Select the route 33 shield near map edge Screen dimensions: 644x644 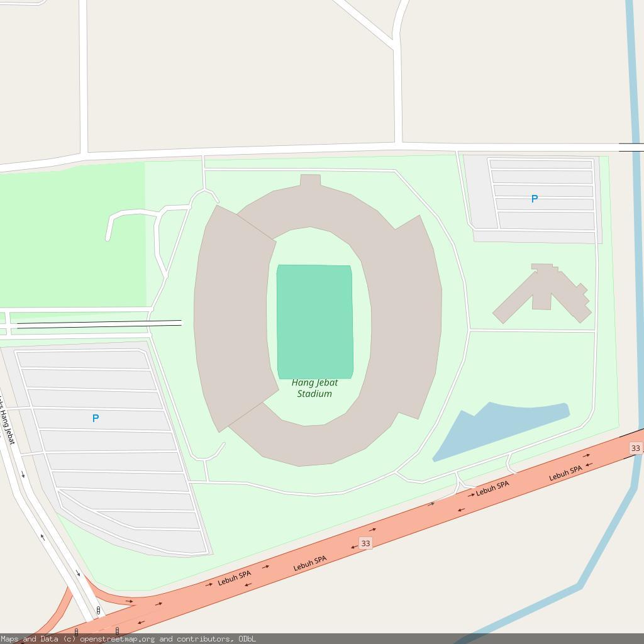[635, 448]
